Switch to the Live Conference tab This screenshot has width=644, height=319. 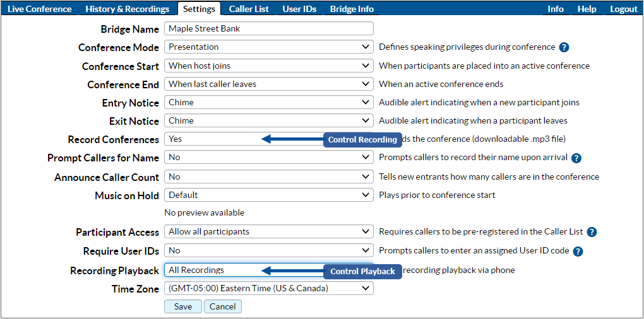pyautogui.click(x=40, y=9)
